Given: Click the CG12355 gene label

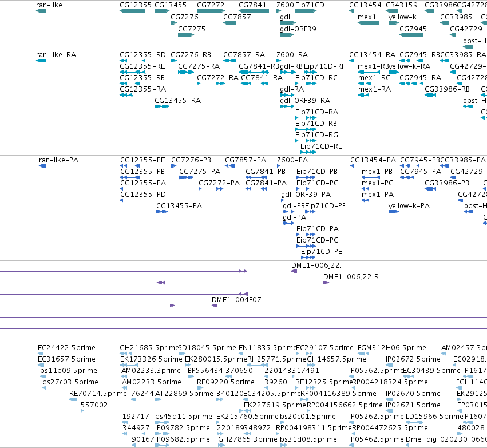Looking at the screenshot, I should [136, 5].
